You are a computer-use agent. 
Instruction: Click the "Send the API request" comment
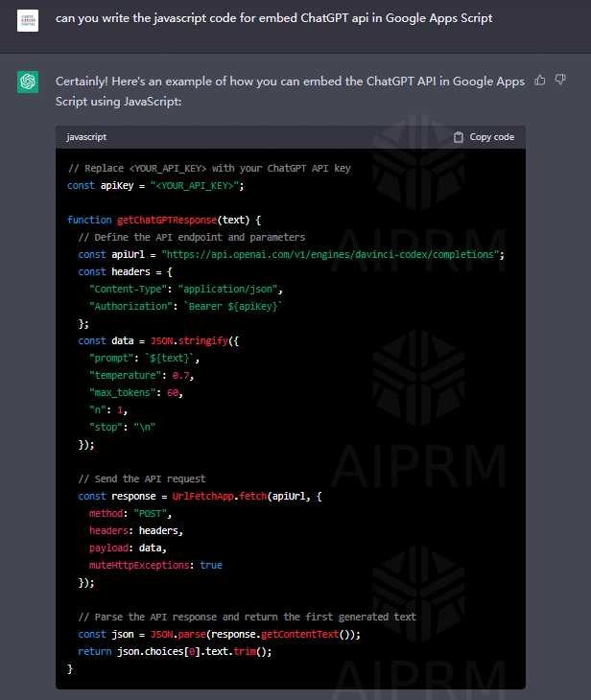point(142,478)
